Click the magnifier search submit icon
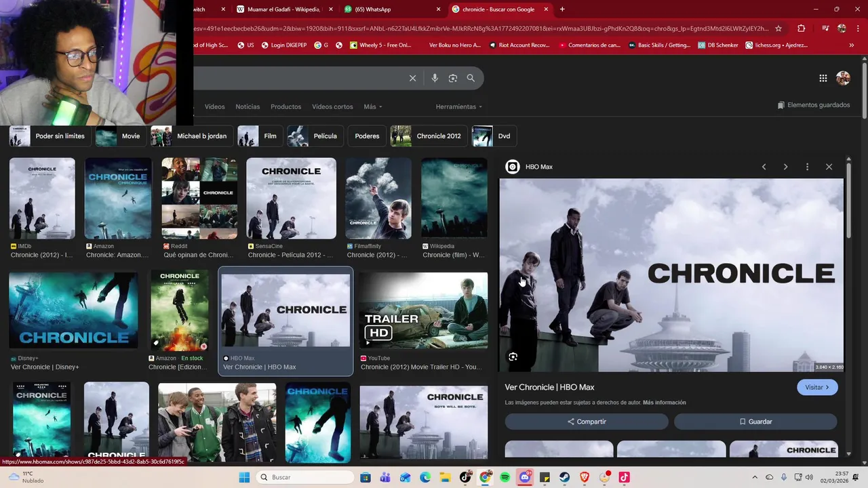Image resolution: width=868 pixels, height=488 pixels. pyautogui.click(x=471, y=78)
